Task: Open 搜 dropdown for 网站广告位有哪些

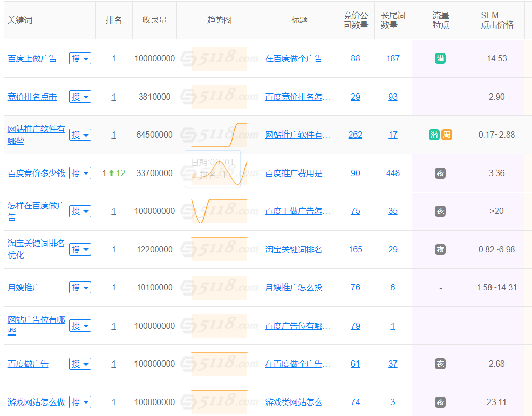Action: click(80, 326)
